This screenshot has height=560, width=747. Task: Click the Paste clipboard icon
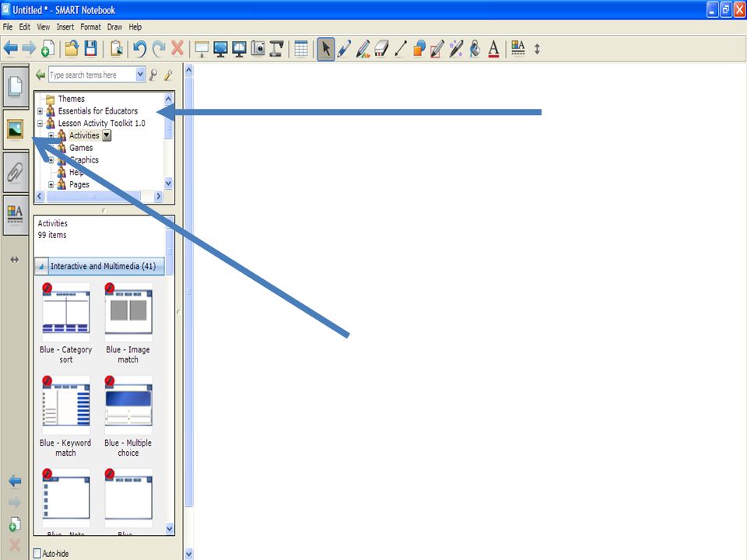point(116,48)
